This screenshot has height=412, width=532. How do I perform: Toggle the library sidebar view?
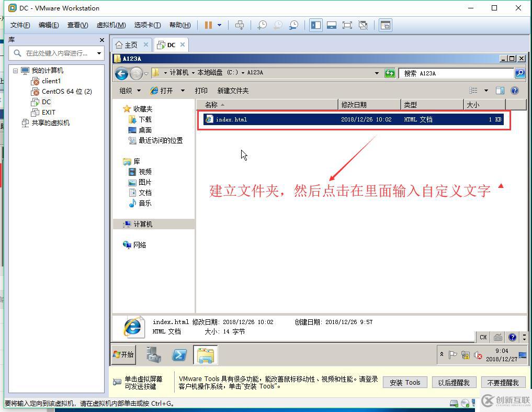[x=316, y=25]
